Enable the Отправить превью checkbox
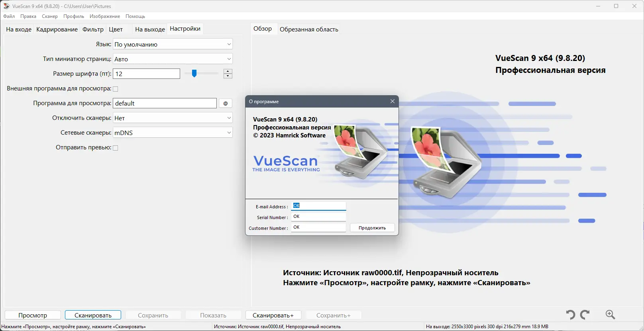This screenshot has width=644, height=331. pyautogui.click(x=116, y=148)
